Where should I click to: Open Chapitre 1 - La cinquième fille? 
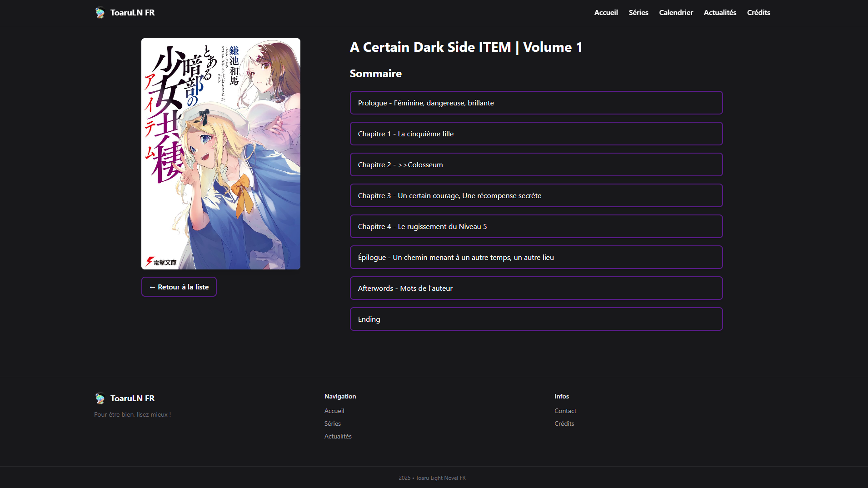[536, 134]
